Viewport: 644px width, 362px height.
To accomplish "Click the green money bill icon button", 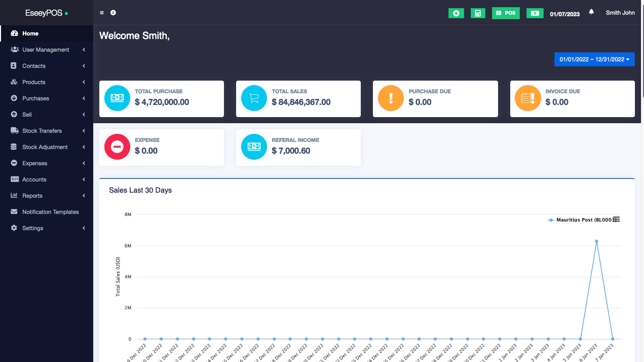I will tap(535, 13).
